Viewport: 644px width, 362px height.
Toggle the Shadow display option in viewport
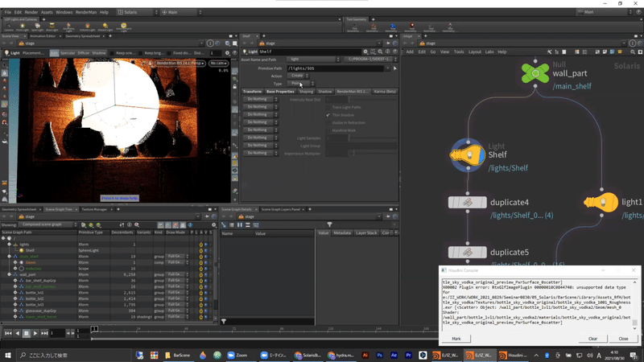(99, 52)
